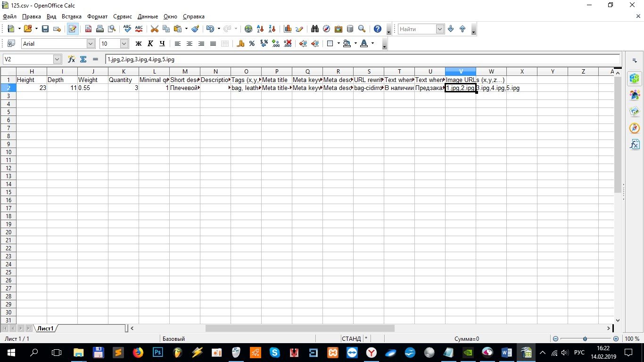Export the spreadsheet directly as PDF
644x362 pixels.
pyautogui.click(x=88, y=29)
